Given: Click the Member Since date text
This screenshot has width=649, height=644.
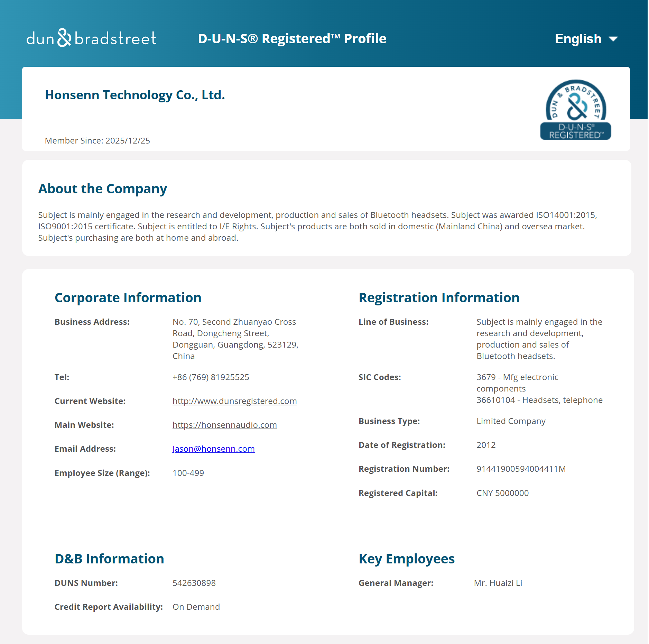Looking at the screenshot, I should [97, 140].
